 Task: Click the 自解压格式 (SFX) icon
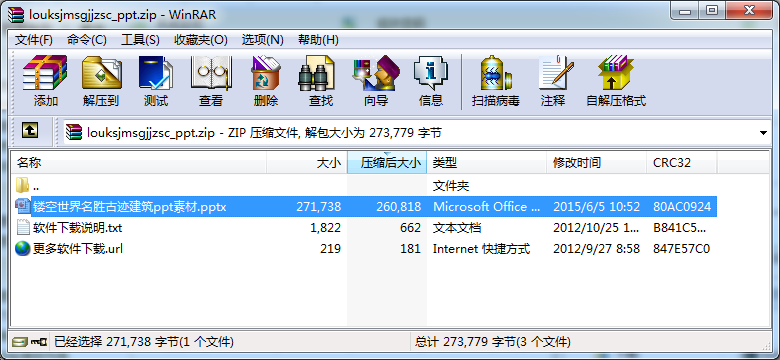(x=616, y=73)
